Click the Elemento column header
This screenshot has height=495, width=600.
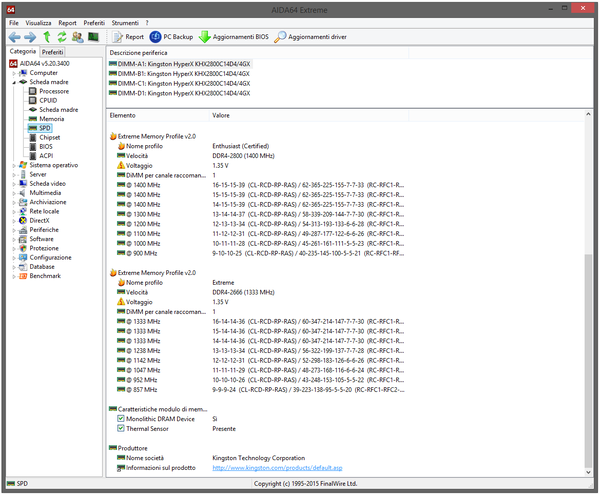[x=158, y=116]
